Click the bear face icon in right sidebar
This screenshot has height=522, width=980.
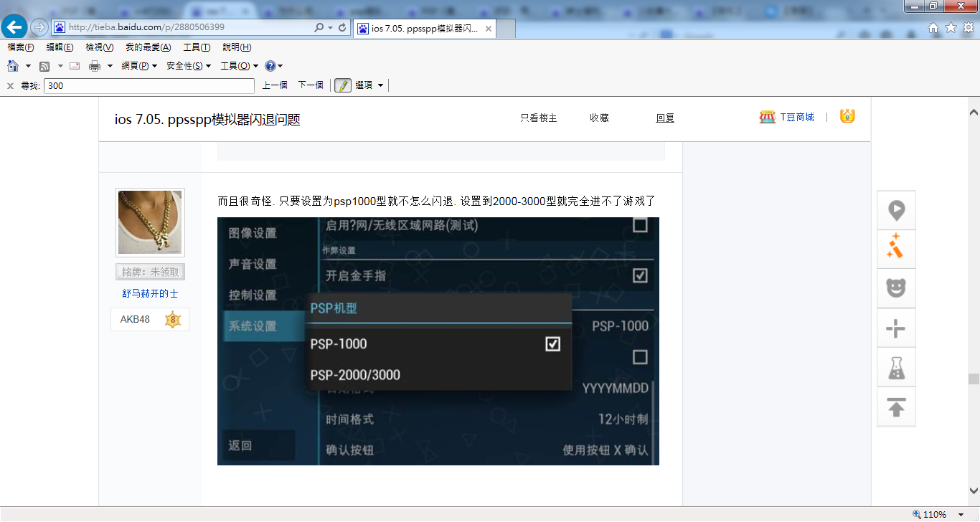coord(896,288)
